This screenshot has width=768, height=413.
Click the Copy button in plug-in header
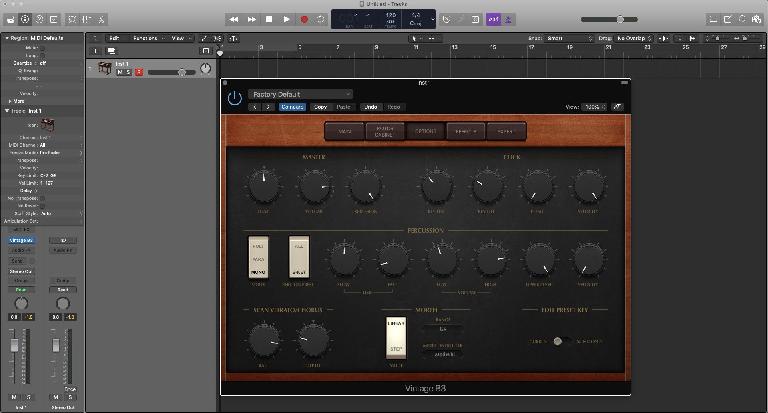[320, 107]
